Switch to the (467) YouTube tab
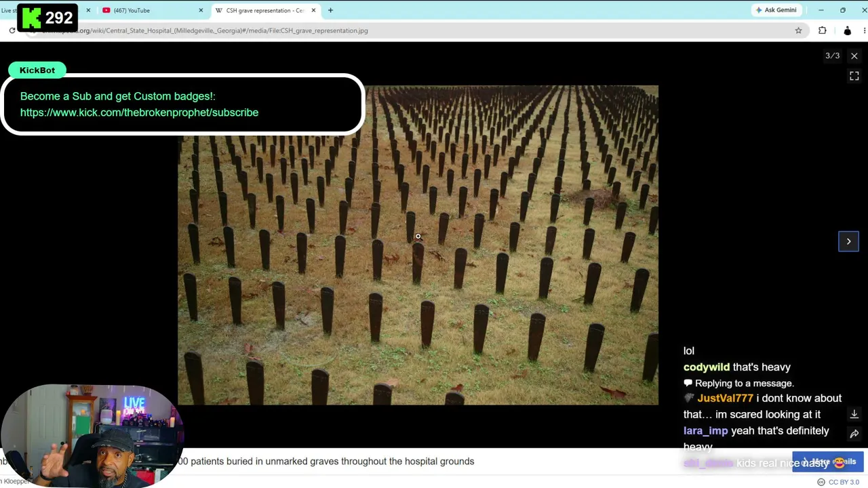The height and width of the screenshot is (488, 868). [x=153, y=10]
